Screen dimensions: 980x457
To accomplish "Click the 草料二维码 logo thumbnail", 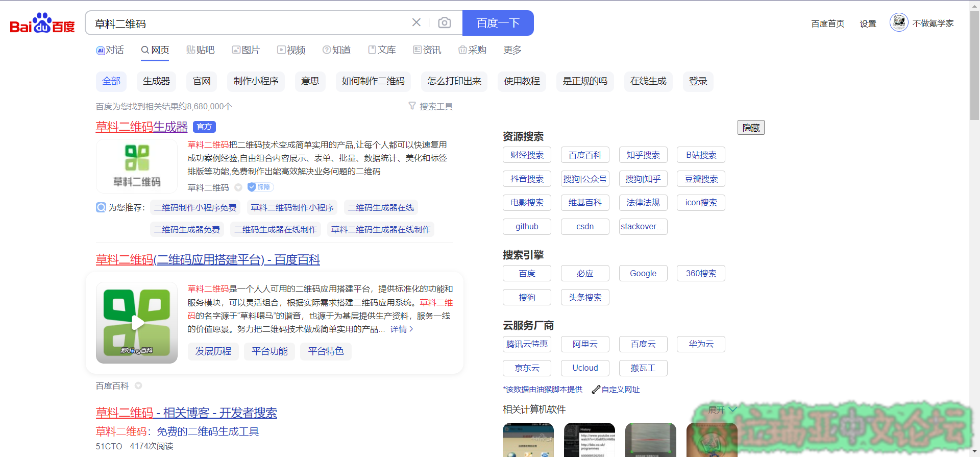I will (x=137, y=166).
